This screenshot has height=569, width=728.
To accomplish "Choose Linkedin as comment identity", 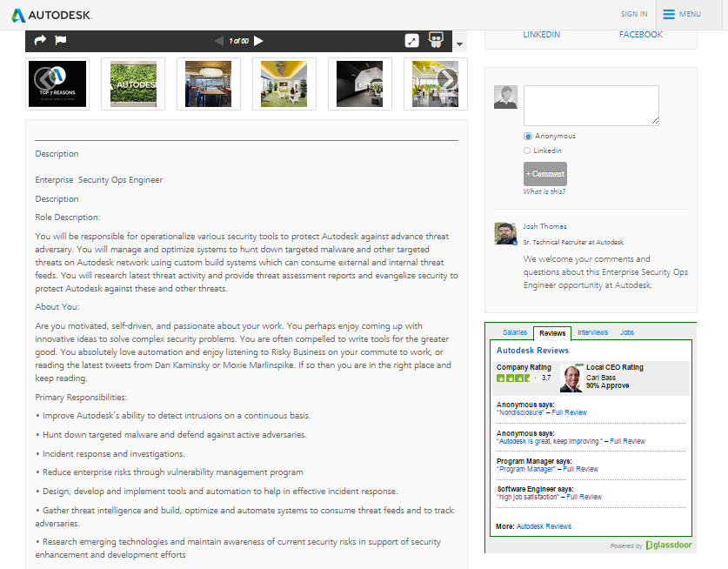I will tap(527, 150).
